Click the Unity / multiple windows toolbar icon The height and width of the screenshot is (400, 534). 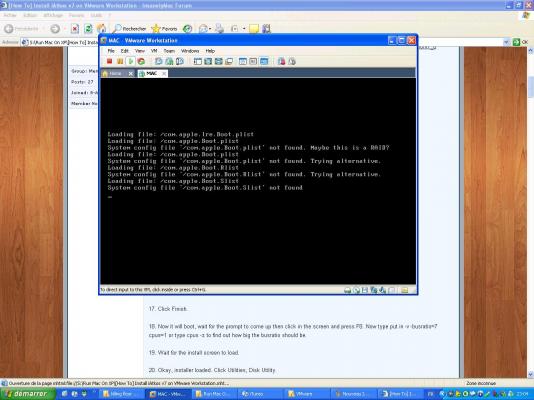(229, 61)
